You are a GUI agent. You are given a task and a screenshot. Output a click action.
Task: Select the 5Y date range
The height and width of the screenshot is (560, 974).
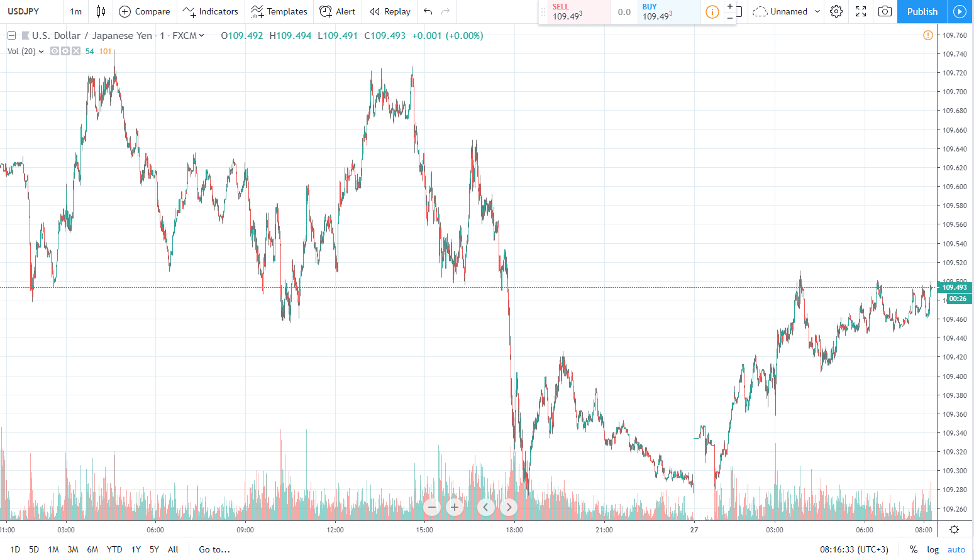point(154,549)
